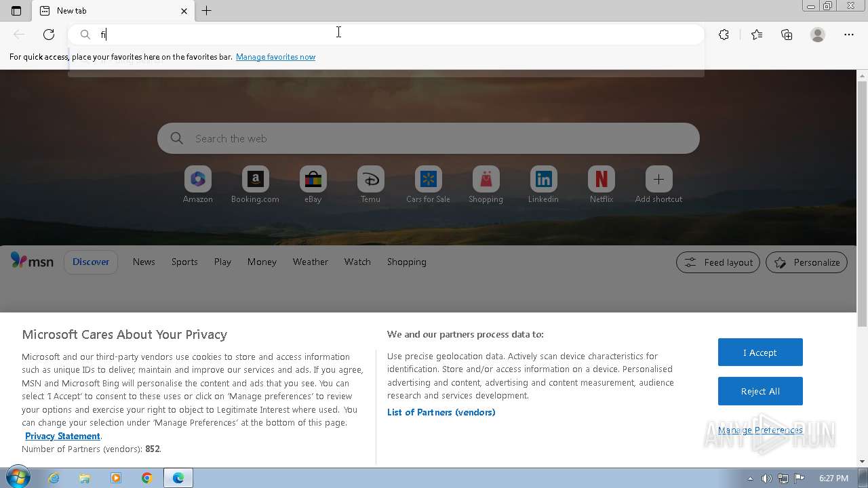Open the Amazon shortcut tile
Screen dimensions: 868x488
click(198, 184)
